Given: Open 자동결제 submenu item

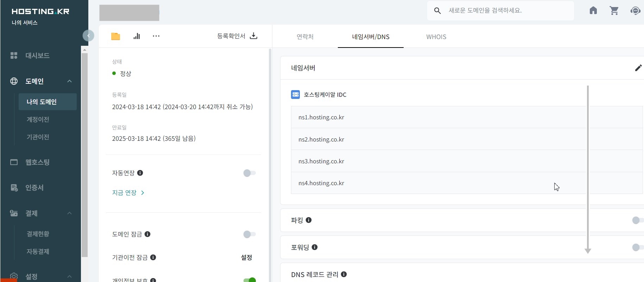Looking at the screenshot, I should [38, 251].
